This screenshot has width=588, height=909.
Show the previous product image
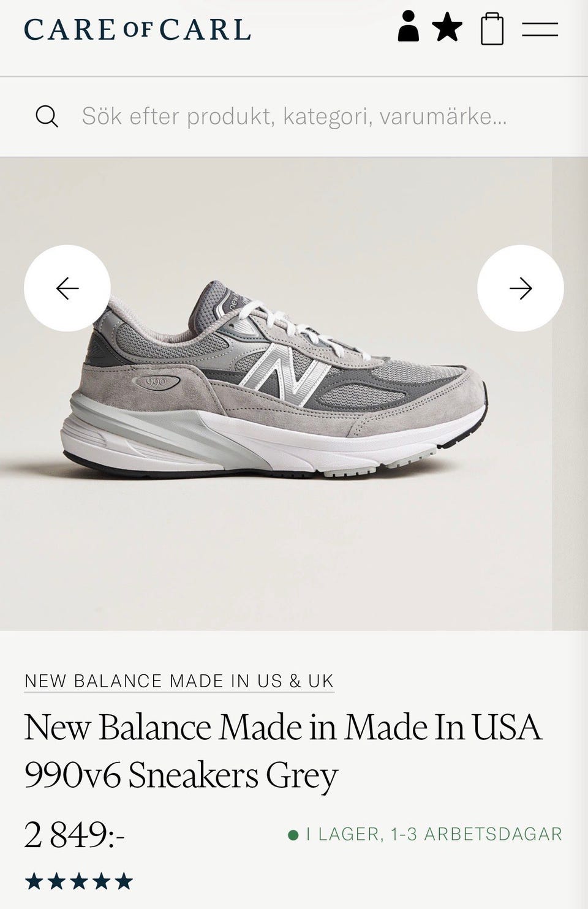(67, 288)
